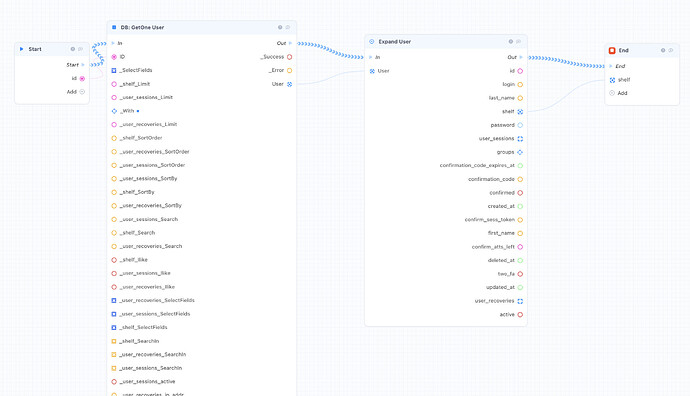Select the _shelf_Limit input port
The height and width of the screenshot is (396, 690).
pyautogui.click(x=114, y=84)
